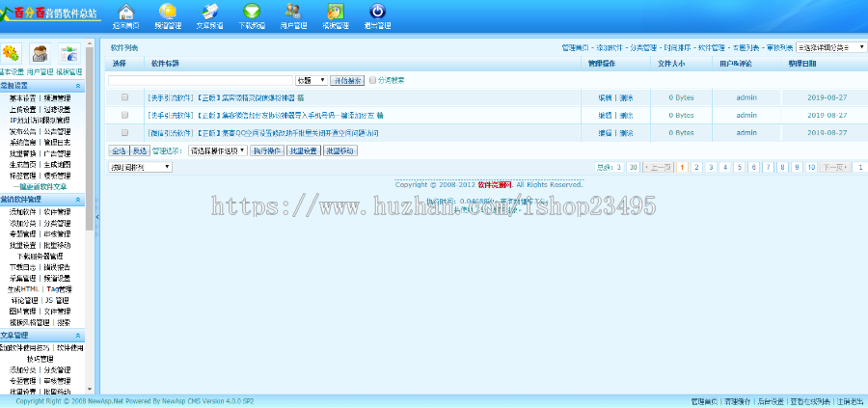This screenshot has width=868, height=408.
Task: Click the footer 后台设置 link
Action: coord(771,401)
